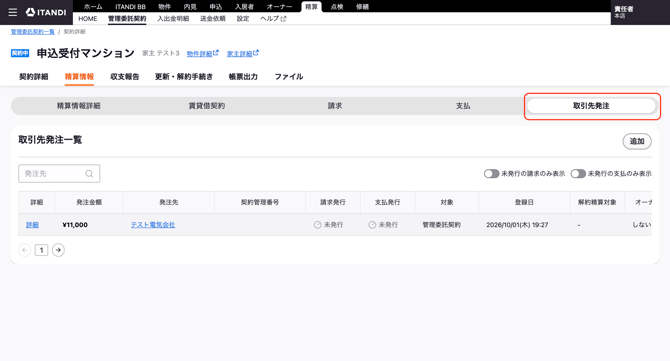Open 申込 in top navigation

coord(216,7)
